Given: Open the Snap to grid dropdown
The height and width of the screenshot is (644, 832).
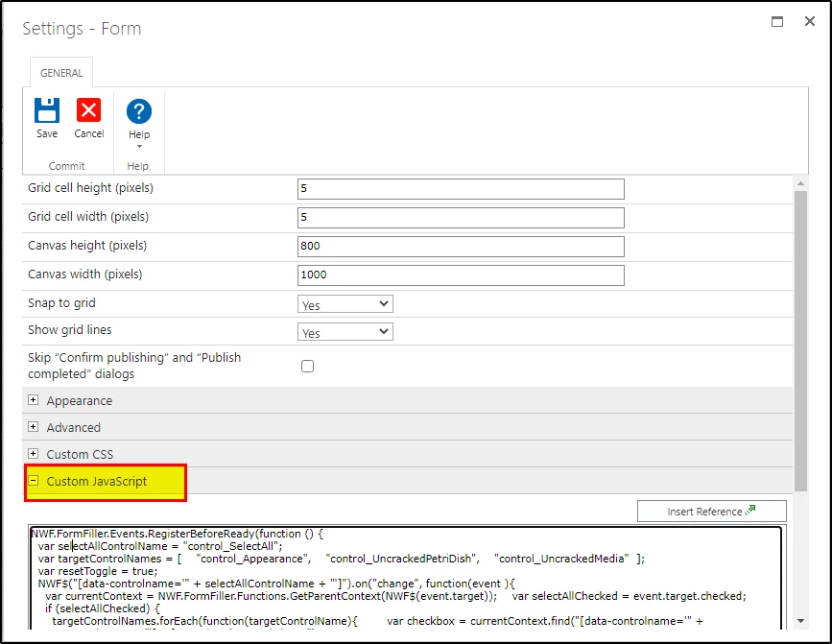Looking at the screenshot, I should (x=345, y=304).
